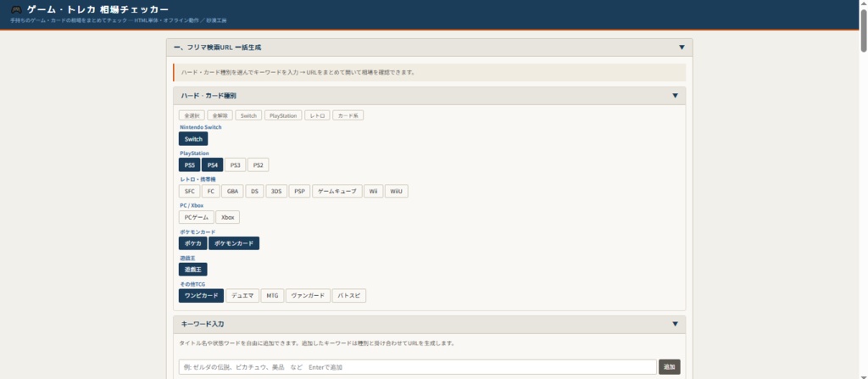
Task: Select the カード系 preset filter button
Action: (x=348, y=116)
